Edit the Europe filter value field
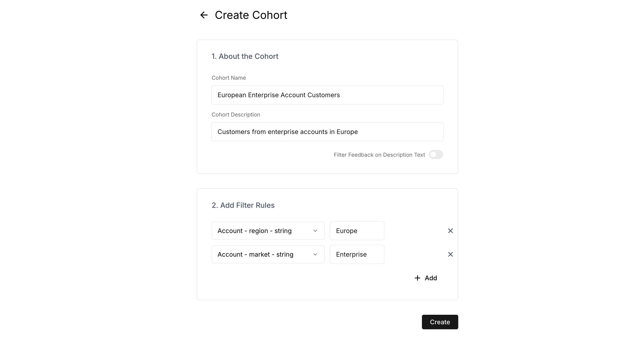 point(357,231)
